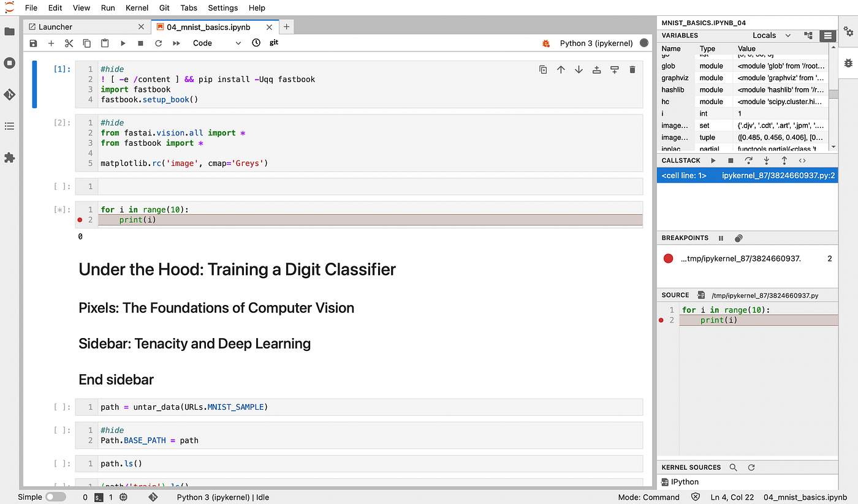858x504 pixels.
Task: Select the step-into icon in Callstack toolbar
Action: (x=767, y=160)
